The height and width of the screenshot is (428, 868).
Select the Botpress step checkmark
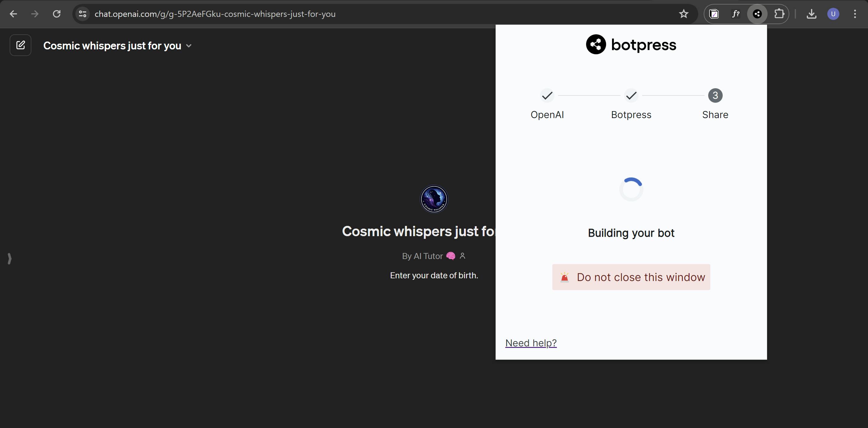(x=631, y=96)
